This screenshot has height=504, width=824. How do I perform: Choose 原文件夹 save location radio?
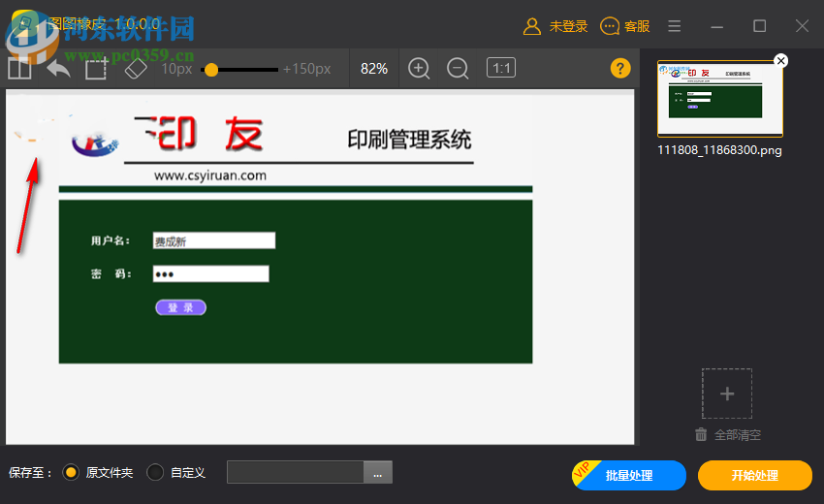click(71, 472)
